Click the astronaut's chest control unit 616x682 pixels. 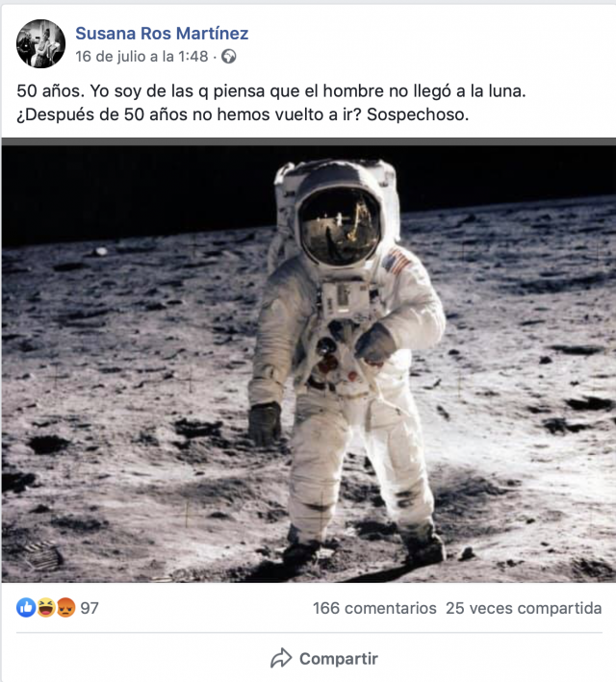coord(346,300)
